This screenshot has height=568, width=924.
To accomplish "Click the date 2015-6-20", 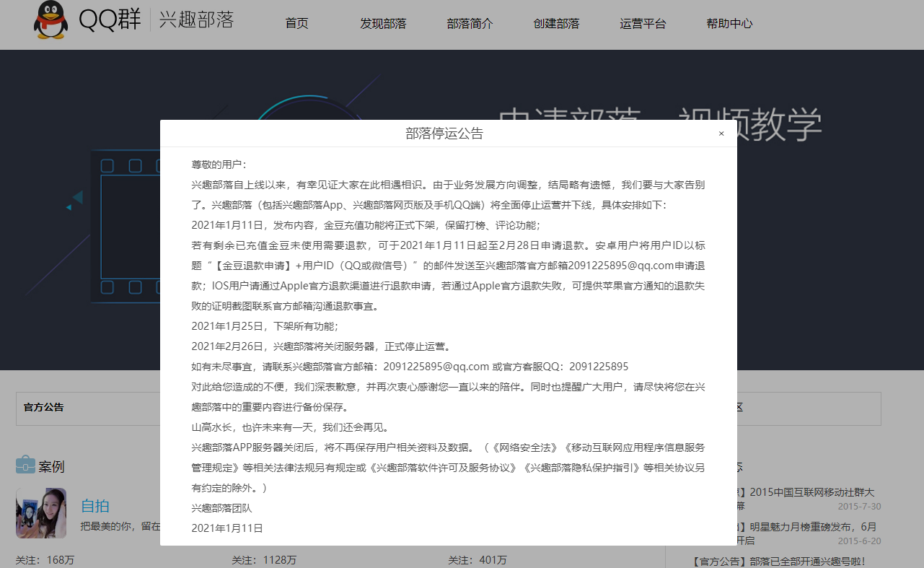I will click(x=859, y=541).
